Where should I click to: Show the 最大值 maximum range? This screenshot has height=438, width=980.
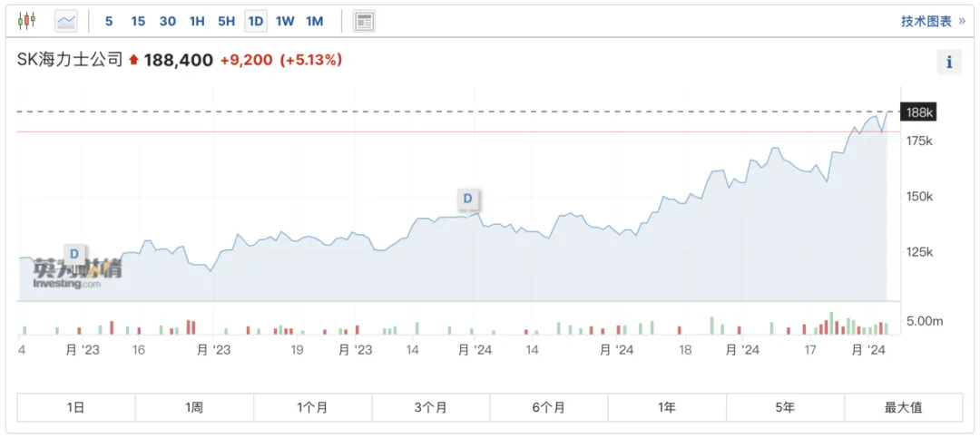click(903, 407)
